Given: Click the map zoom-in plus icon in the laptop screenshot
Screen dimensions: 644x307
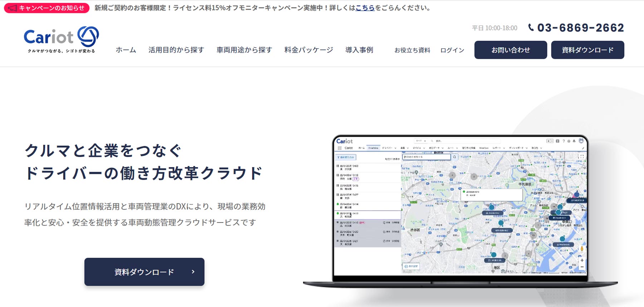Looking at the screenshot, I should 582,260.
